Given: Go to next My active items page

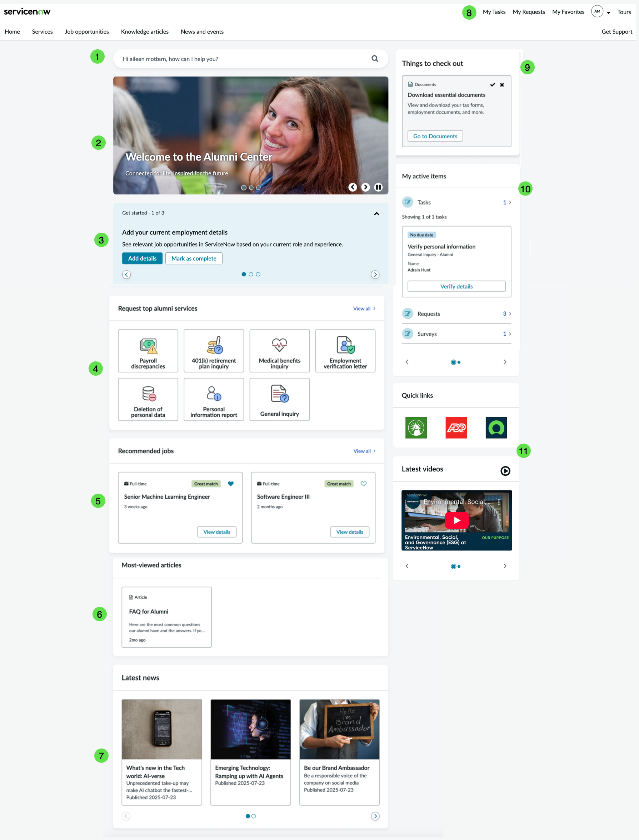Looking at the screenshot, I should [505, 362].
